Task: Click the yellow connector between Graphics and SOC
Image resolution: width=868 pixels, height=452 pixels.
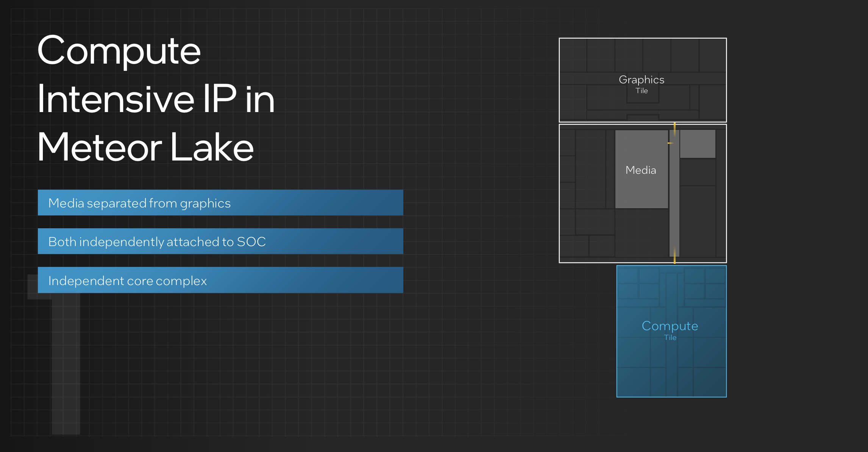Action: (x=674, y=125)
